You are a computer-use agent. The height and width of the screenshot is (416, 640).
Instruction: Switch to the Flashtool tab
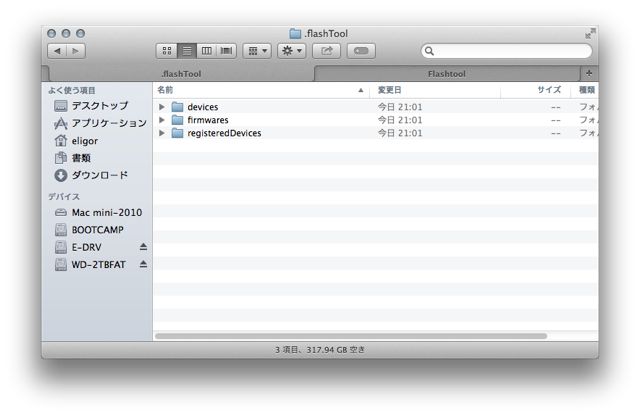(447, 74)
